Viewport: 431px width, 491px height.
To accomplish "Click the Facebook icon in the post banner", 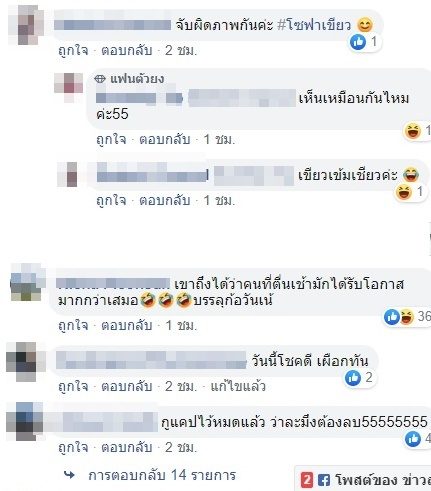I will coord(324,480).
